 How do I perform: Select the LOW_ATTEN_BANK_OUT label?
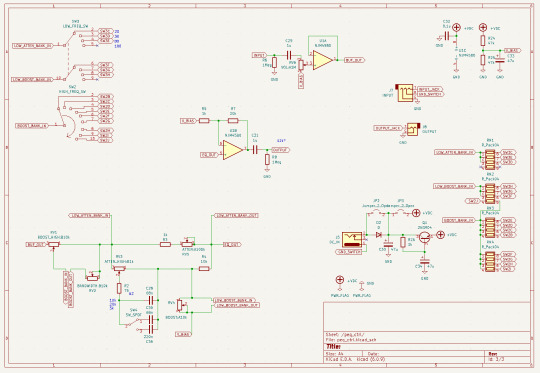(x=236, y=215)
